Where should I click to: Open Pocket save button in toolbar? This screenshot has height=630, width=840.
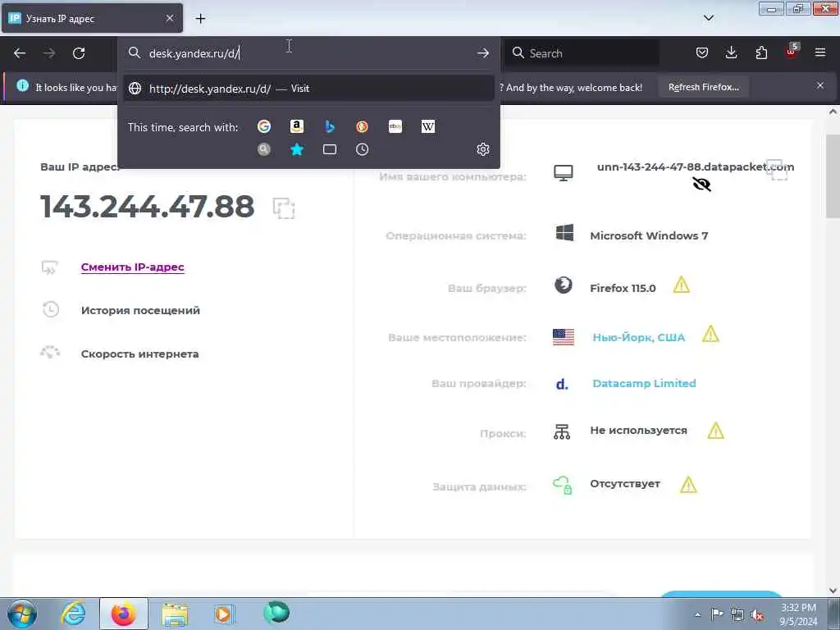tap(702, 53)
